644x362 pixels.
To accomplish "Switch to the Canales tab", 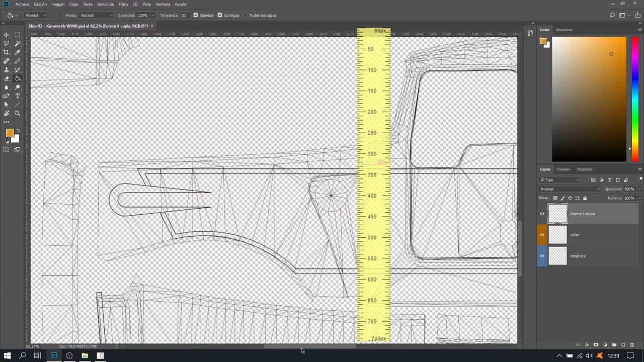I will [563, 169].
